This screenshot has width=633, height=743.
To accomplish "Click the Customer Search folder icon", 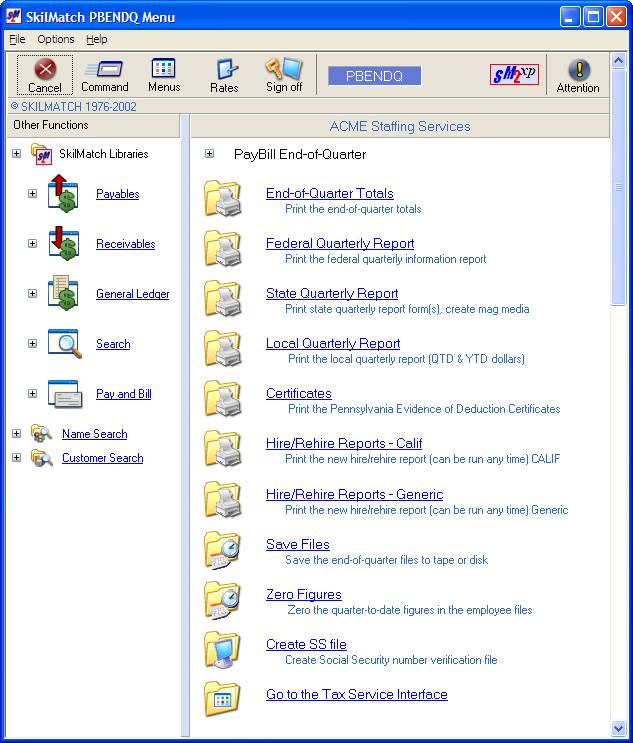I will pyautogui.click(x=42, y=458).
